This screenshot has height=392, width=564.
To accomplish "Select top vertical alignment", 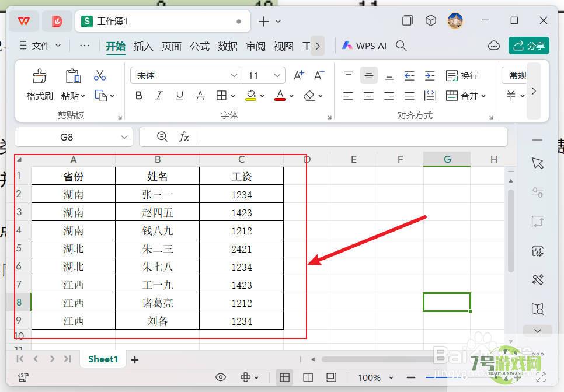I will pyautogui.click(x=348, y=75).
